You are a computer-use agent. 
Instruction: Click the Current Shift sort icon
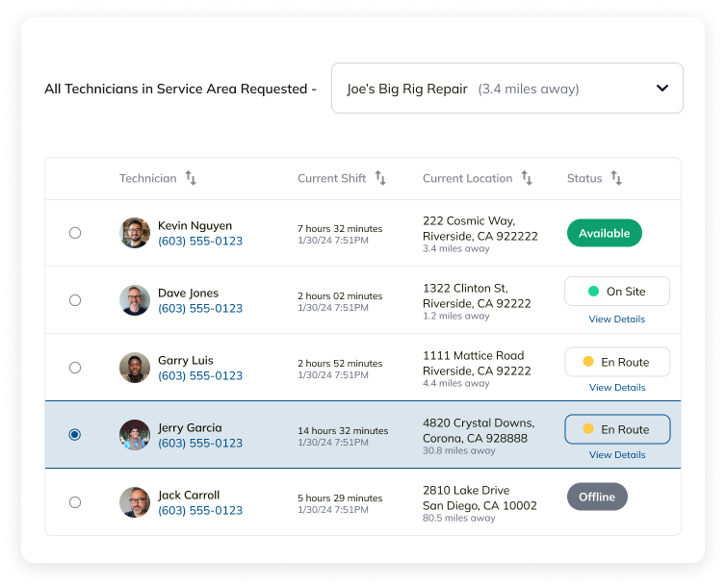380,178
